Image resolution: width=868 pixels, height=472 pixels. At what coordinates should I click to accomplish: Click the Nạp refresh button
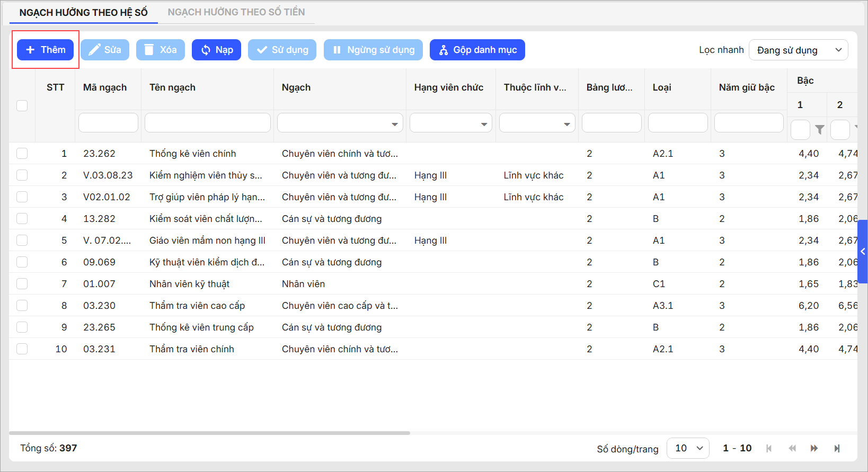coord(216,50)
